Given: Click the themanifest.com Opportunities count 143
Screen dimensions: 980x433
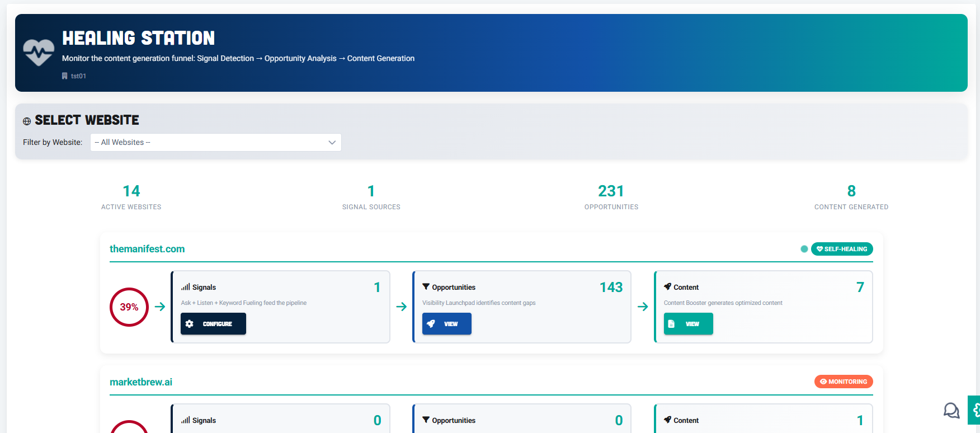Looking at the screenshot, I should pos(611,287).
